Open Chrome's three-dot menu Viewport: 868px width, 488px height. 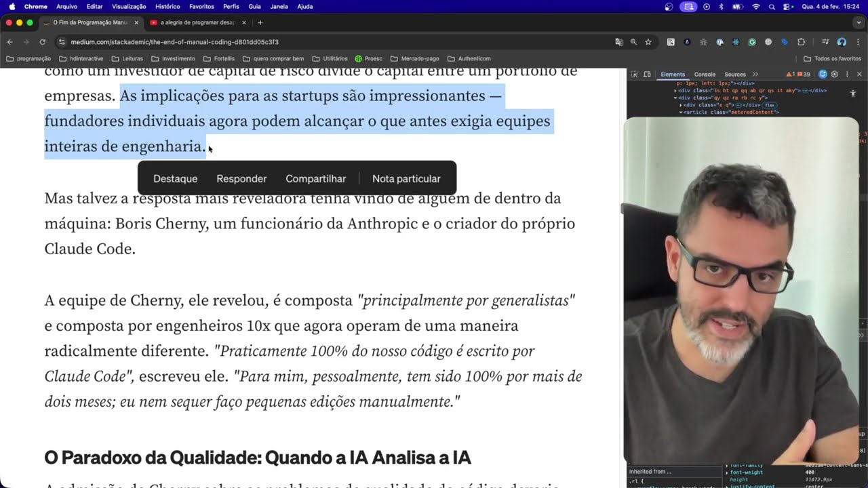tap(858, 42)
